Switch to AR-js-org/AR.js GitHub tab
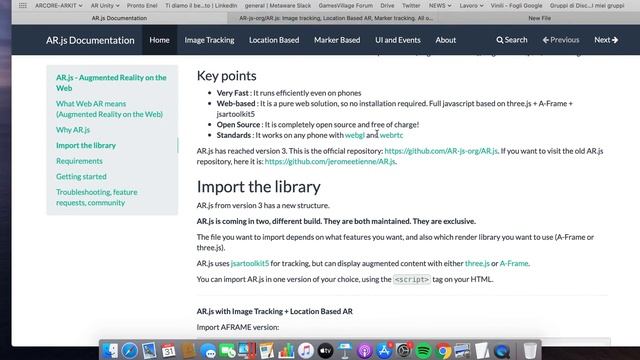 [x=336, y=18]
